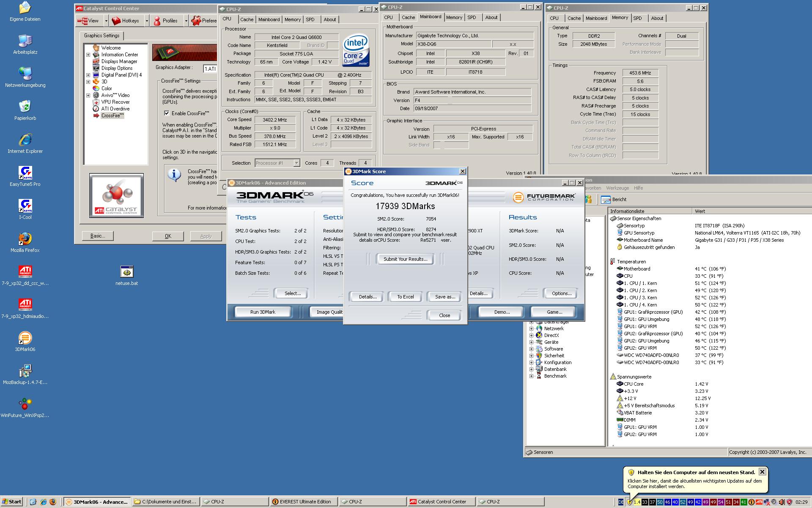The image size is (812, 508).
Task: Switch to EVEREST Ultimate Edition taskbar item
Action: coord(304,502)
